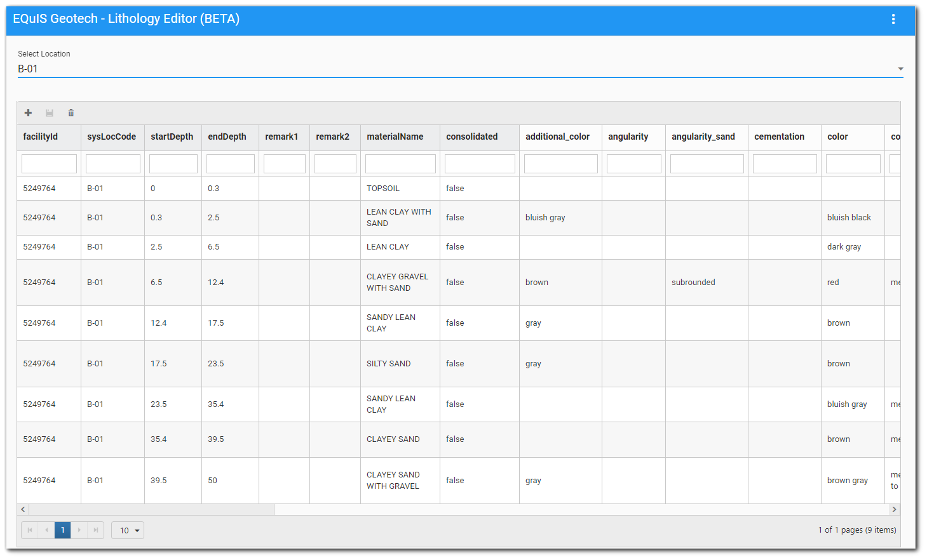927x560 pixels.
Task: Click the materialName filter field
Action: coord(400,163)
